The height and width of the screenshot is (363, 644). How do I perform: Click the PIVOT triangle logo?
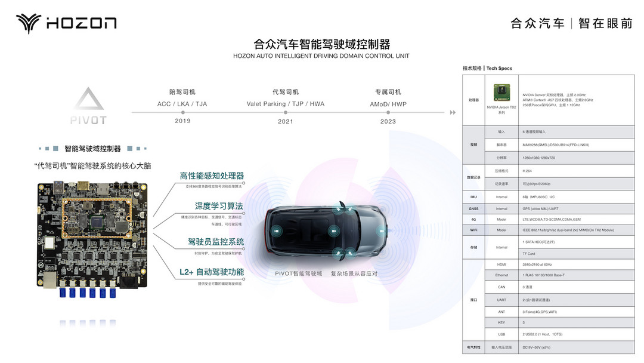click(88, 99)
